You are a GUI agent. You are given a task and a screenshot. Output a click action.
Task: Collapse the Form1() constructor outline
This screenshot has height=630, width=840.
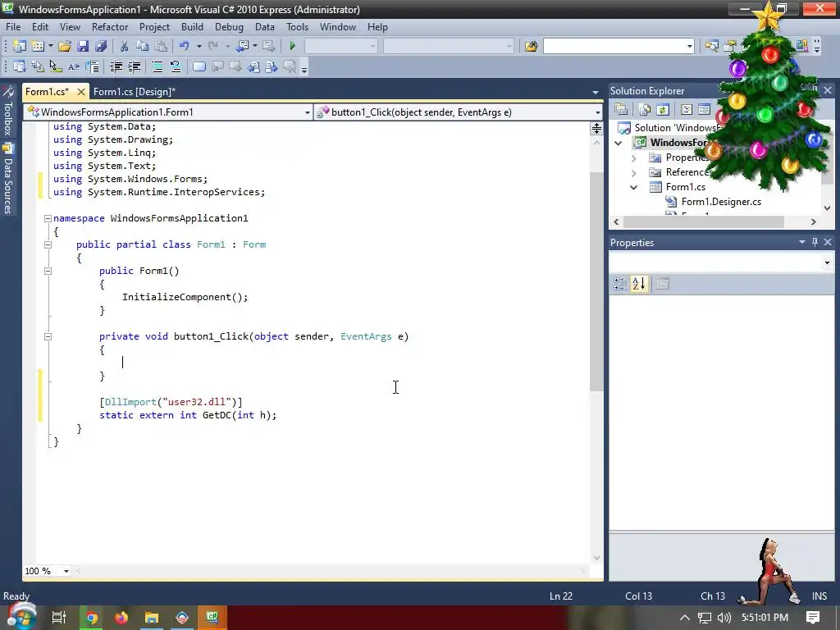coord(48,271)
